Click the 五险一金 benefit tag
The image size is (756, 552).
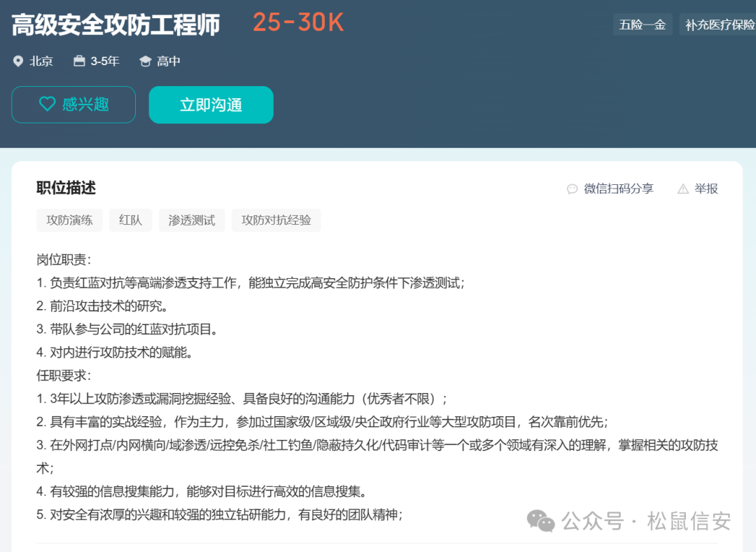click(642, 24)
